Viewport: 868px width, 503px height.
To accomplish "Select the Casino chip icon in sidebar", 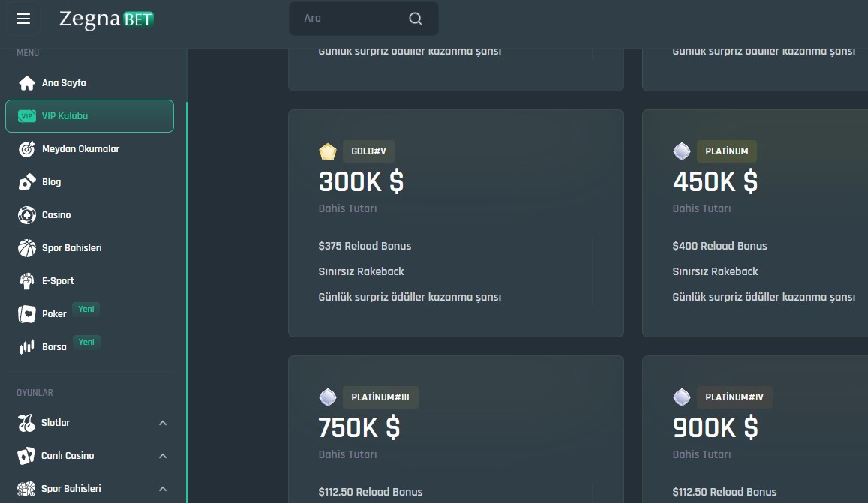I will (x=26, y=214).
